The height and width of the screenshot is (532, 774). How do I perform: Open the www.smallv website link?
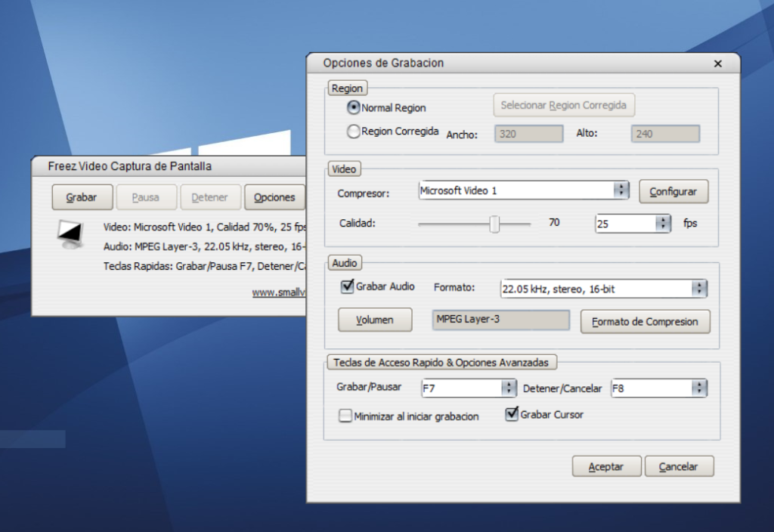coord(280,292)
